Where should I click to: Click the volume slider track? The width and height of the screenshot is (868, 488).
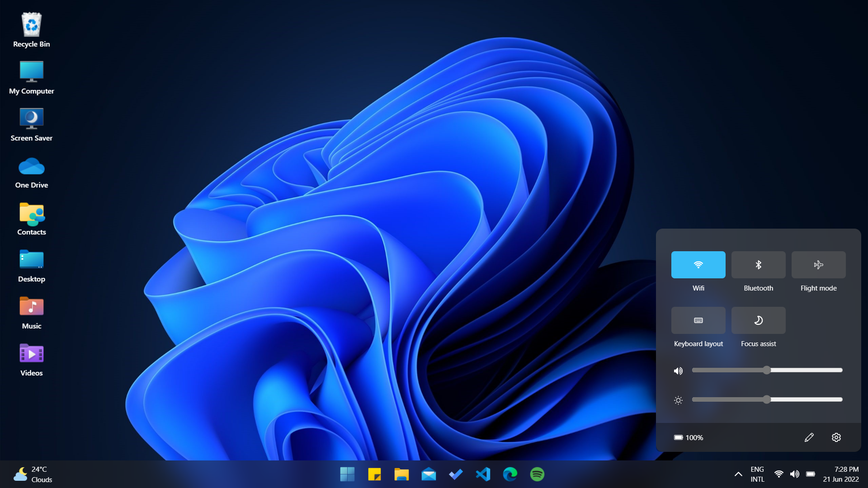click(x=805, y=370)
